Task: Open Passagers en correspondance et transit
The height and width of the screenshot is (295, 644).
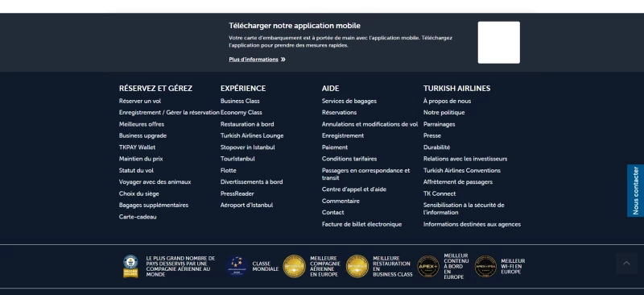Action: click(366, 174)
